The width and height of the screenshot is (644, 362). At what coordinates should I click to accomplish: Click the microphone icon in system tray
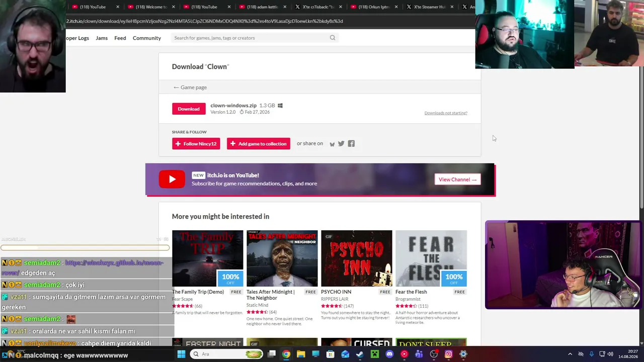click(591, 354)
